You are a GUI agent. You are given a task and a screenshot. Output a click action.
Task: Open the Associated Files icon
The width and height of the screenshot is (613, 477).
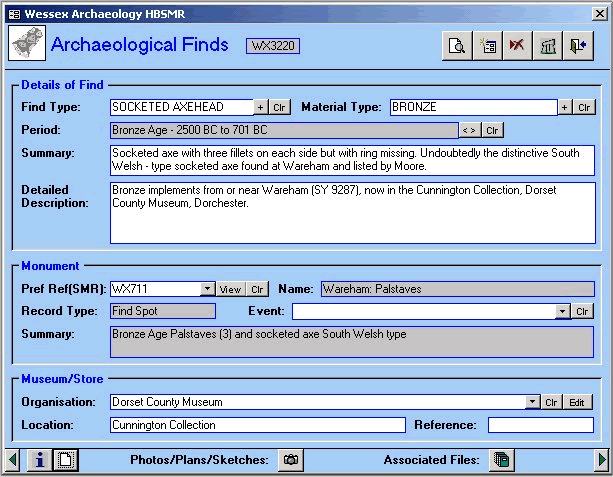click(502, 460)
